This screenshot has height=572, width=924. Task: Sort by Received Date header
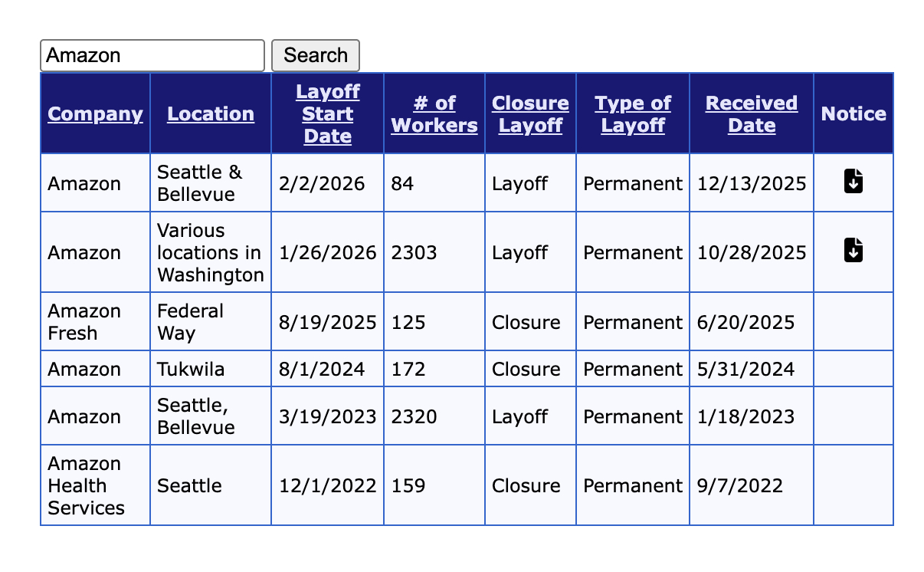click(752, 114)
